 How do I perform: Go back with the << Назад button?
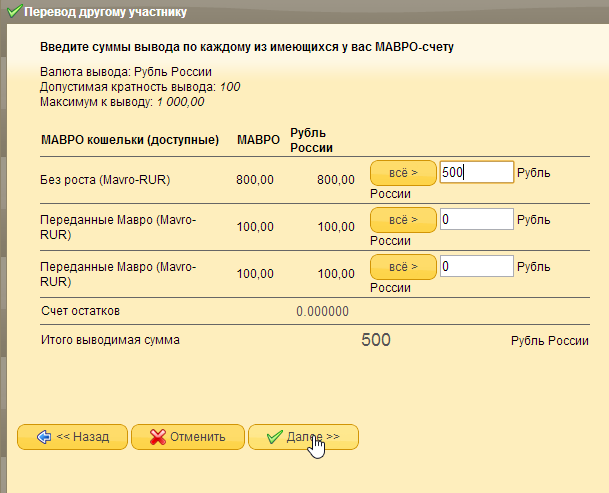[x=72, y=437]
